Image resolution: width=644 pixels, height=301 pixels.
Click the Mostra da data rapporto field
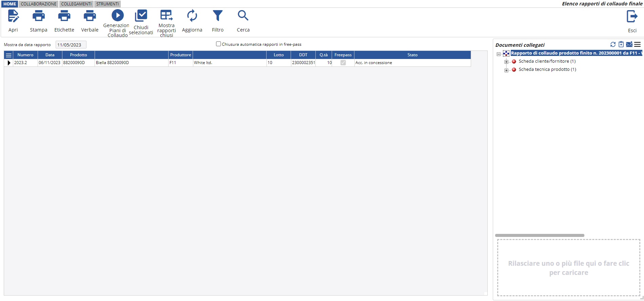tap(71, 45)
